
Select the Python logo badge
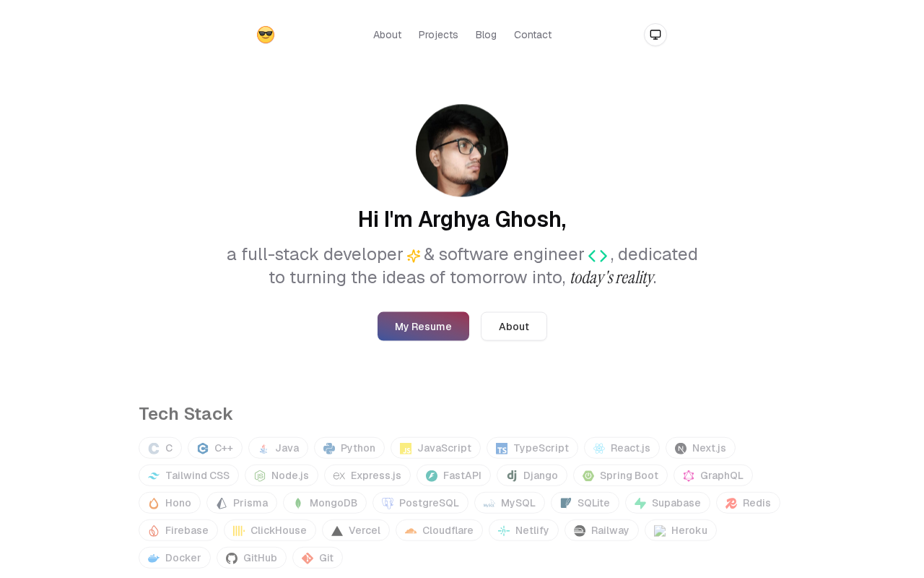point(349,448)
